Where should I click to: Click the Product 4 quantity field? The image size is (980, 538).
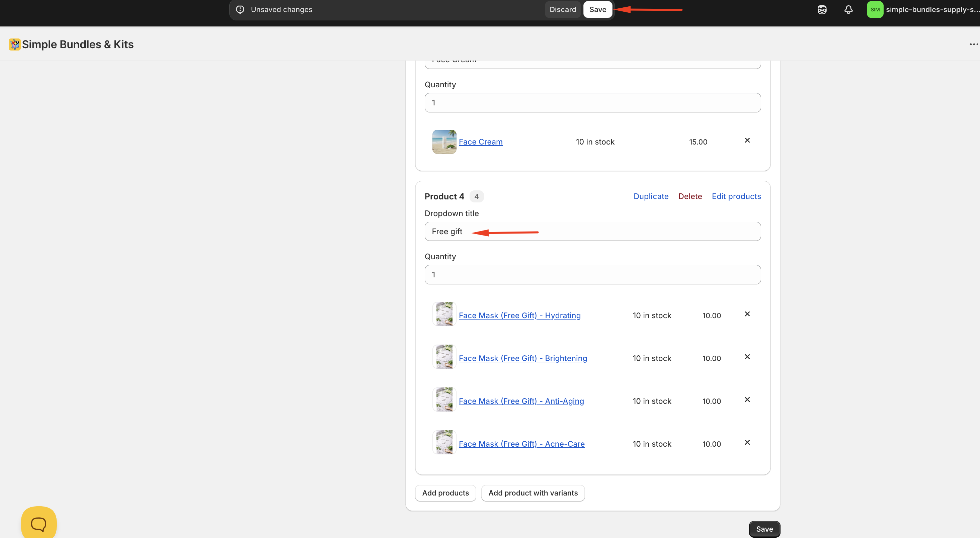592,275
